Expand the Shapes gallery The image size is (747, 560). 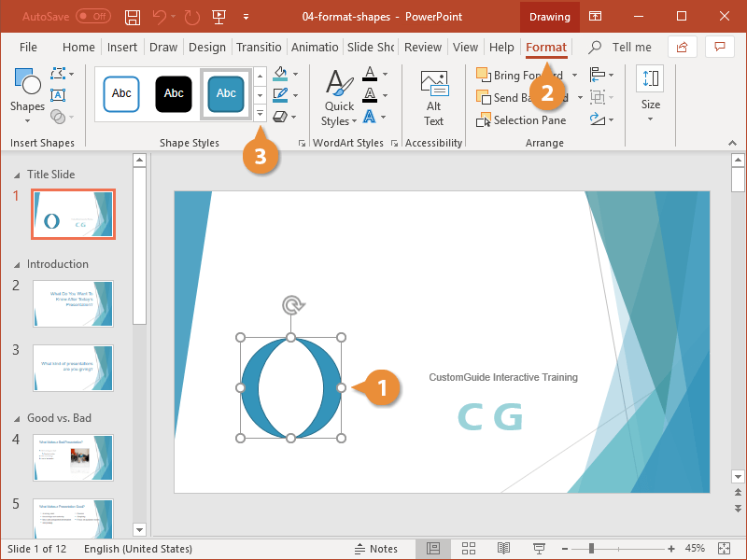coord(27,93)
